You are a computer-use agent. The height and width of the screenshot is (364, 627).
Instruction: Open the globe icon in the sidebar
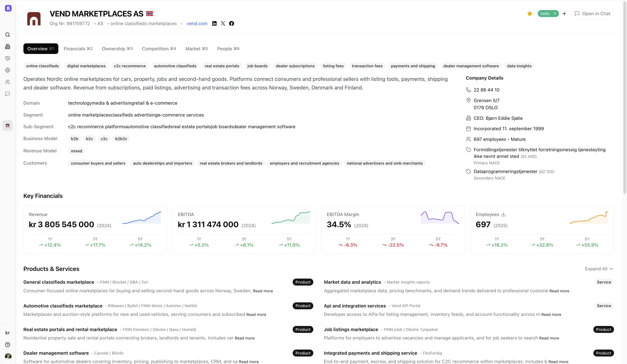pos(7,70)
